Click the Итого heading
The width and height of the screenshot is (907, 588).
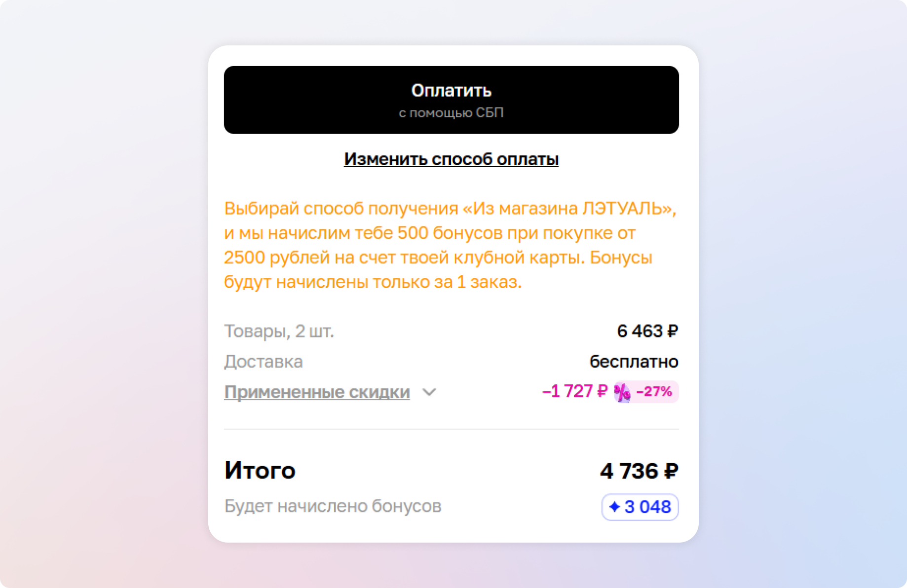click(x=260, y=470)
